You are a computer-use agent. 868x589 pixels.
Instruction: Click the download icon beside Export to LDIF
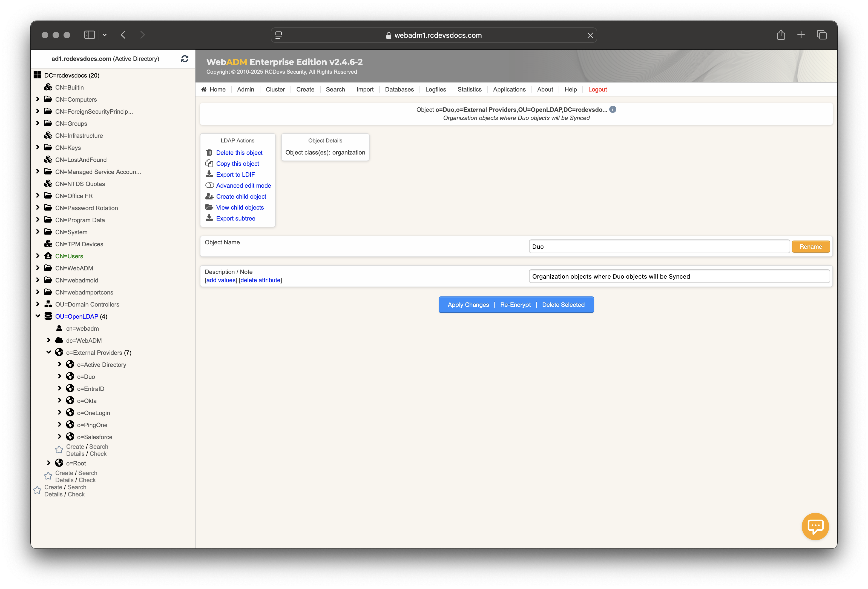[x=209, y=174]
